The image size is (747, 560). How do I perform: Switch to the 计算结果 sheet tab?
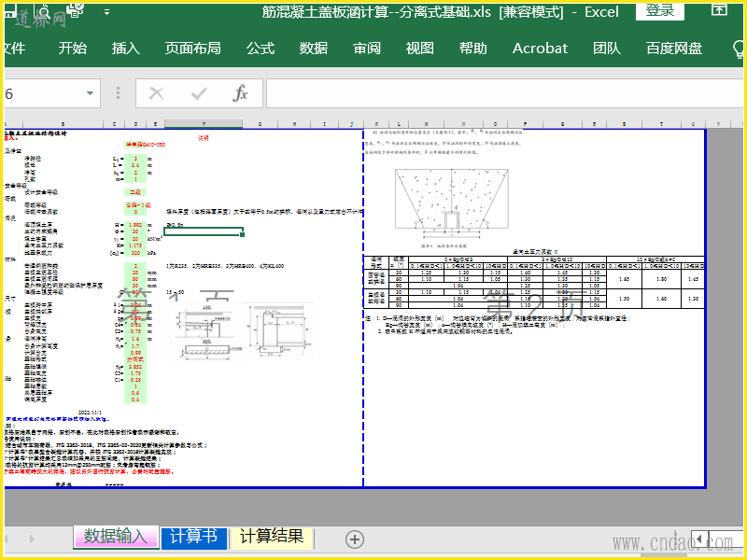pos(272,537)
